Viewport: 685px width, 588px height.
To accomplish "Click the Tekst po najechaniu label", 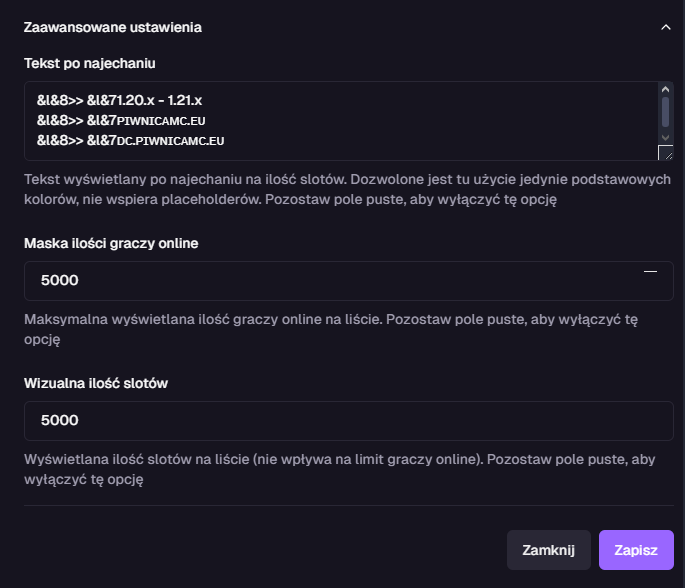I will point(90,63).
